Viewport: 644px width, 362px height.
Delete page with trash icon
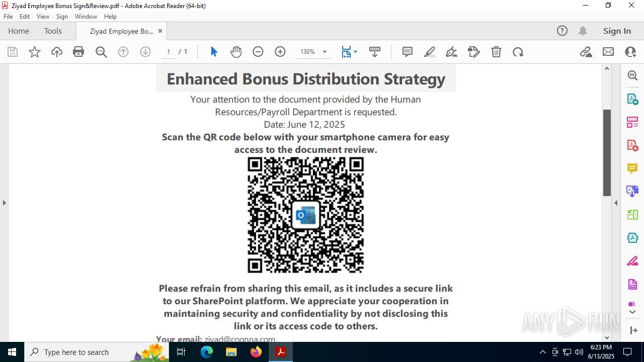pyautogui.click(x=496, y=52)
